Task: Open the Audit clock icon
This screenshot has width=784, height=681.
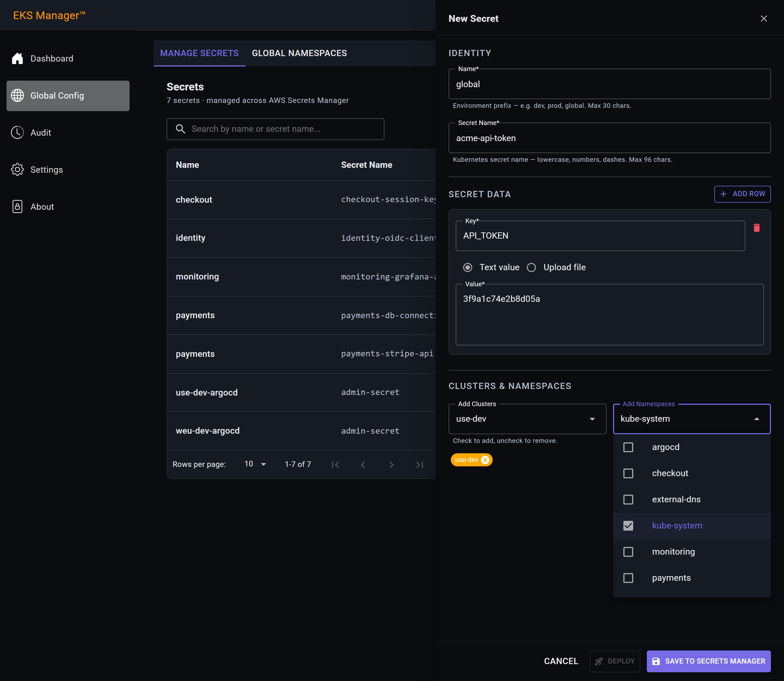Action: (x=17, y=133)
